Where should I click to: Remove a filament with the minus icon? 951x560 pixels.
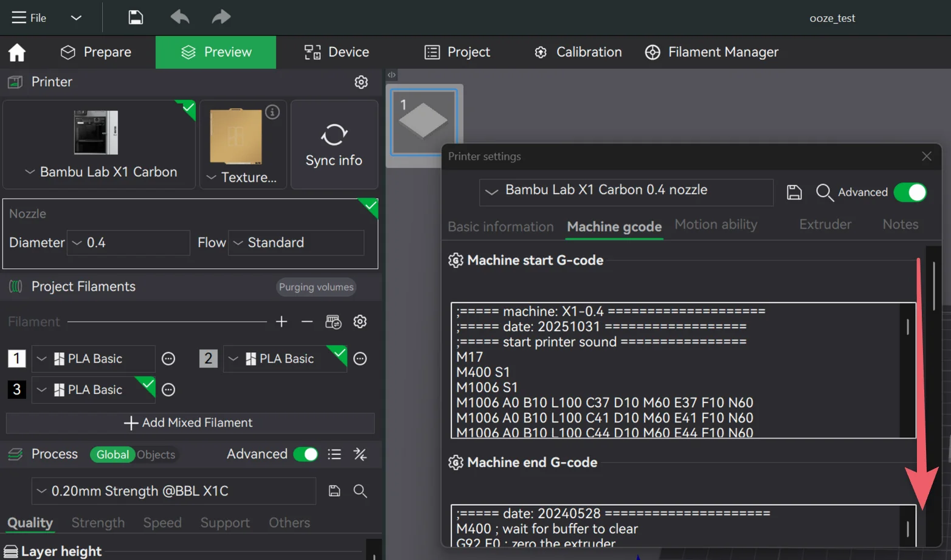click(307, 322)
